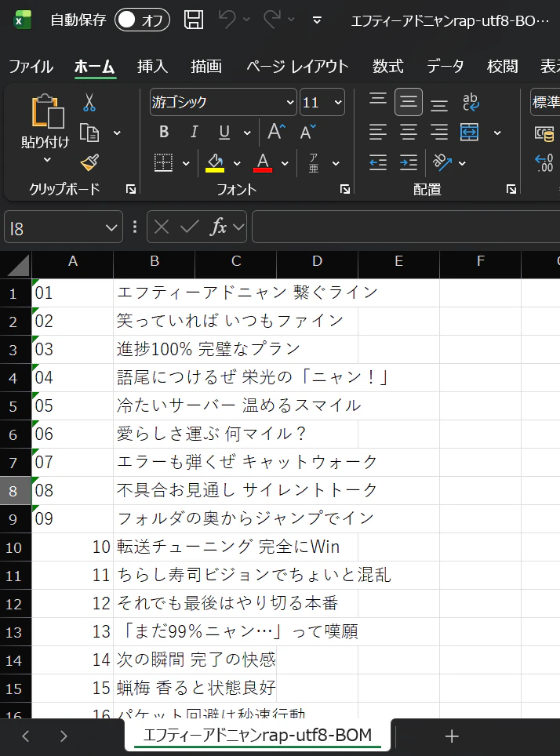Switch to the 挿入 tab
The height and width of the screenshot is (756, 560).
[152, 66]
